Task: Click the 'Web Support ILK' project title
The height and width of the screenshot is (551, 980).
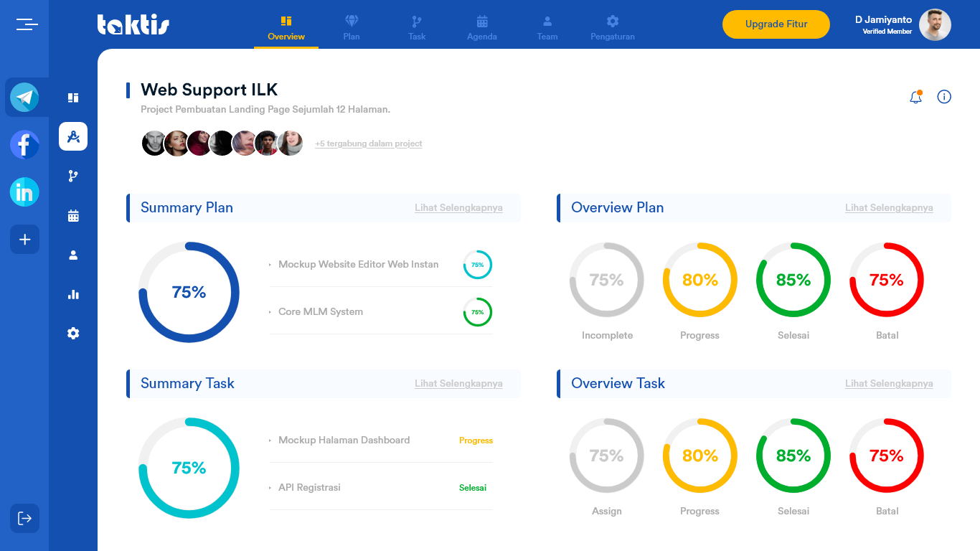Action: tap(209, 90)
